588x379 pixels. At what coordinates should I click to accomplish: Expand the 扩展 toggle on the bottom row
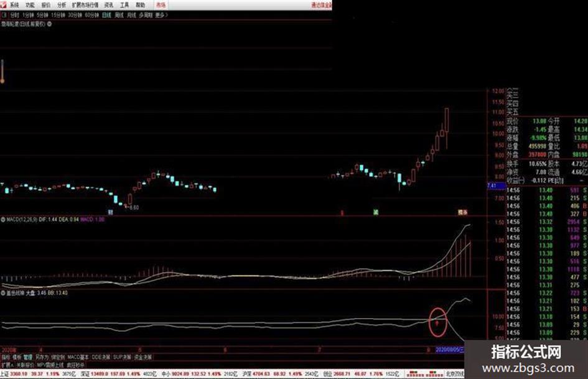(x=7, y=365)
